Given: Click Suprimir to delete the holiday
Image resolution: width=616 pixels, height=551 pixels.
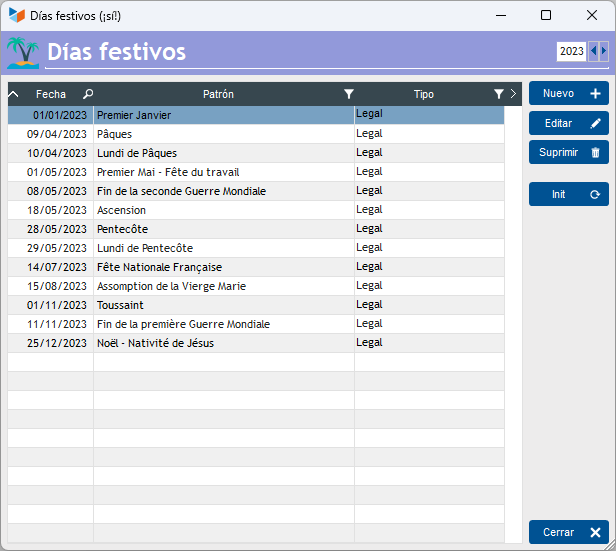Looking at the screenshot, I should click(x=568, y=152).
